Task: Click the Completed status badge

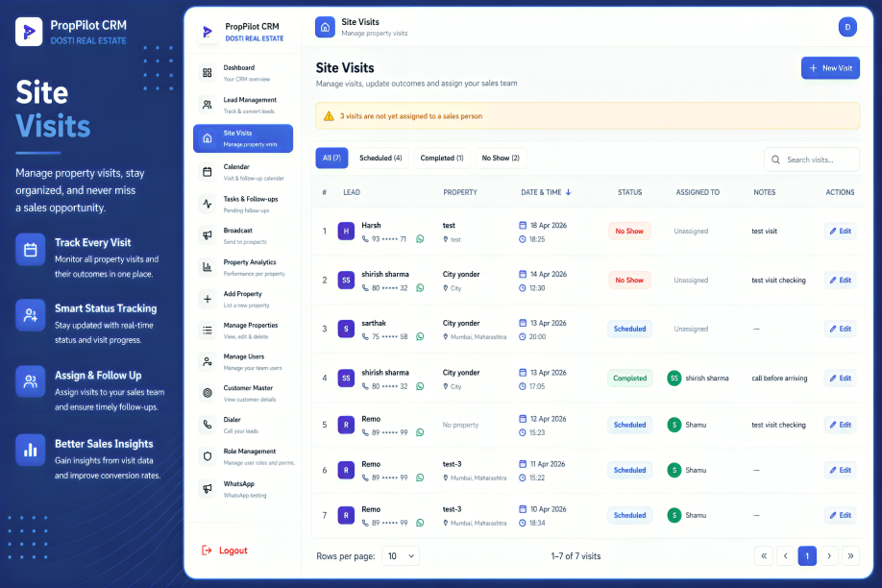Action: tap(629, 379)
